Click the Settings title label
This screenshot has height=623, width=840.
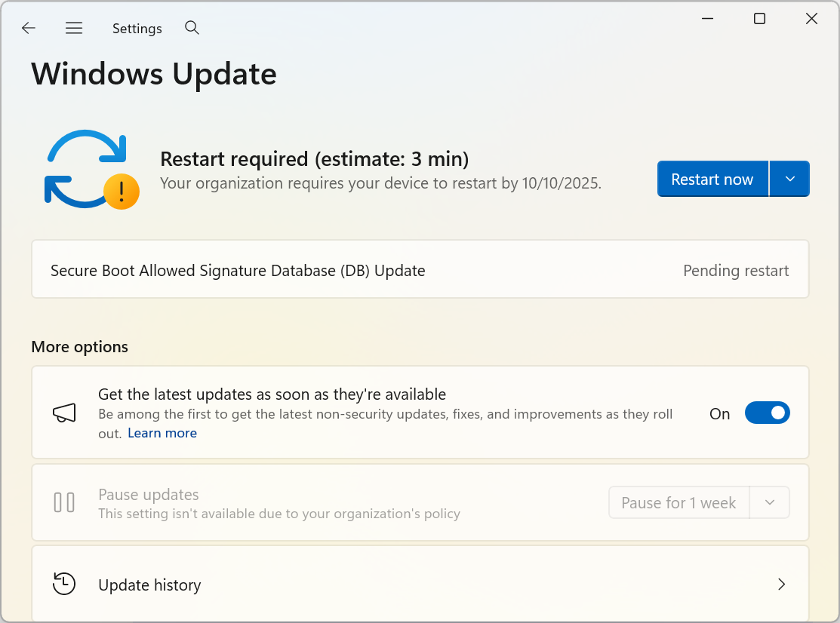pos(137,29)
